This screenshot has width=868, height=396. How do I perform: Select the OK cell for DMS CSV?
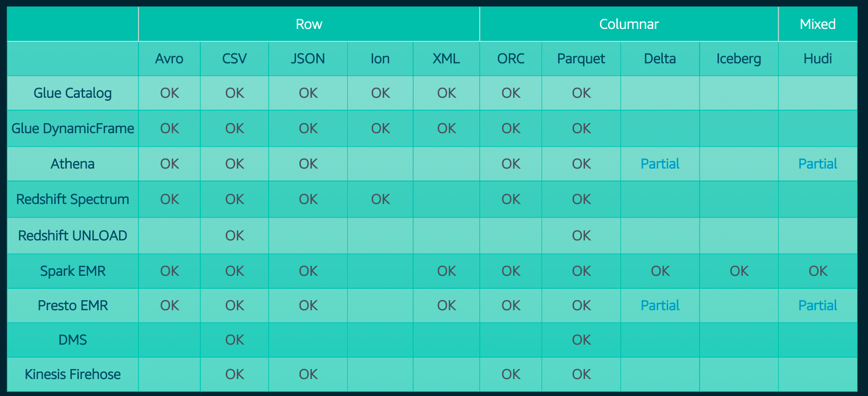pos(235,340)
